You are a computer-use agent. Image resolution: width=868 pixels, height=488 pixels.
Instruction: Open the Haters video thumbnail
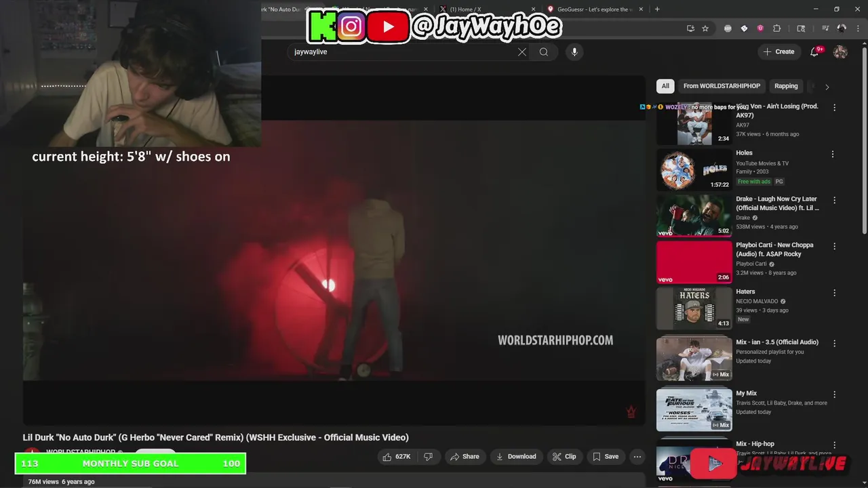pos(694,308)
